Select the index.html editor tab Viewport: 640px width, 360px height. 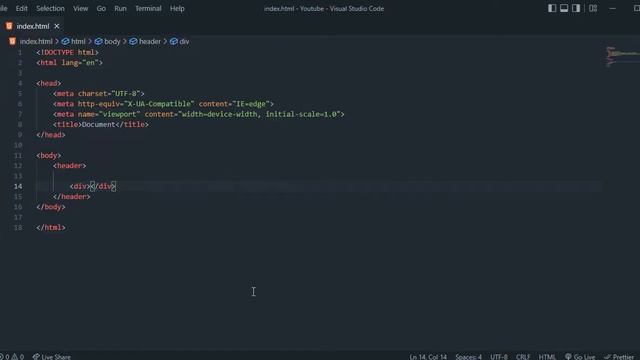pos(33,26)
